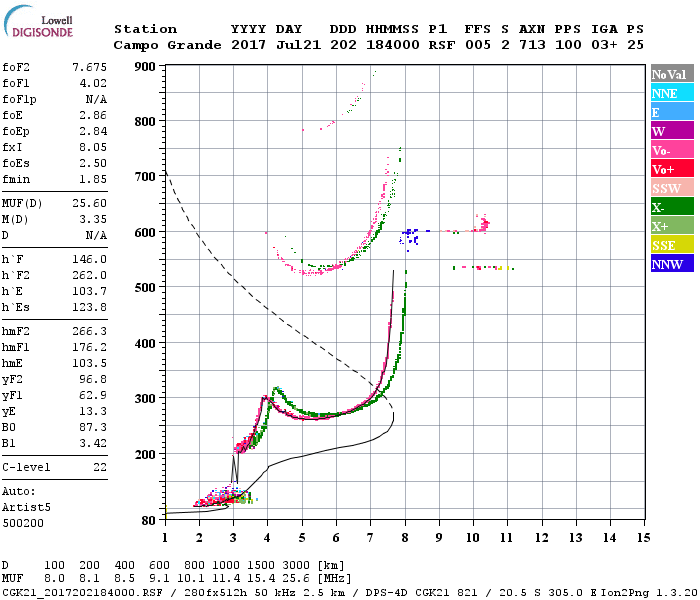The height and width of the screenshot is (600, 700).
Task: Click the blue NNW echo cluster near 600 km
Action: pyautogui.click(x=410, y=238)
